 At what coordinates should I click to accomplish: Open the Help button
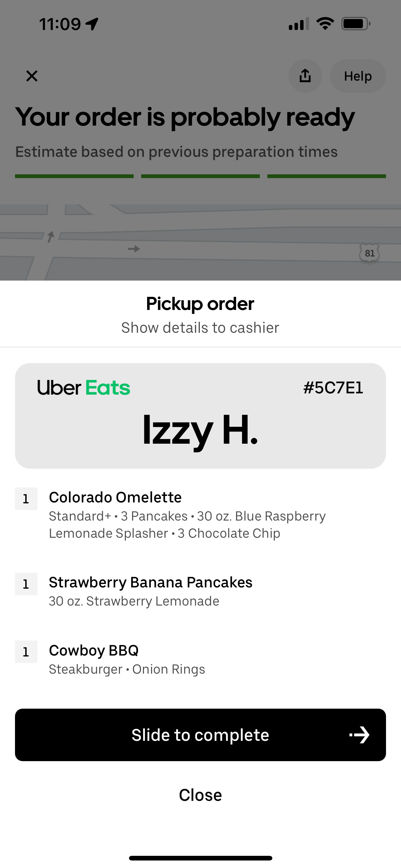pos(358,76)
